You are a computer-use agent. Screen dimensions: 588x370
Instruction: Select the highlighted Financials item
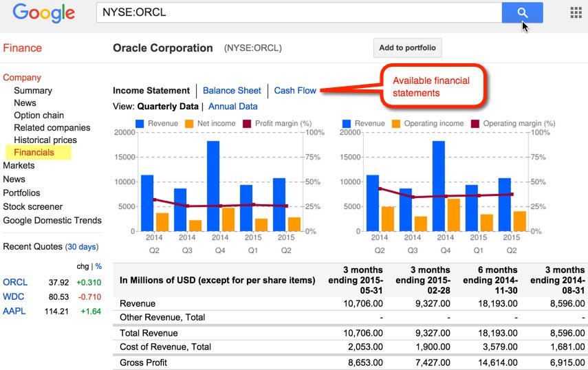[x=34, y=153]
